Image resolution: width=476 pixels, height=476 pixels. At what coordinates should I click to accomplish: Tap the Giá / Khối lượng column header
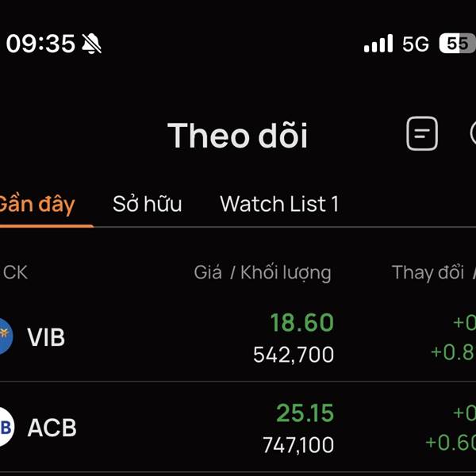(x=263, y=272)
